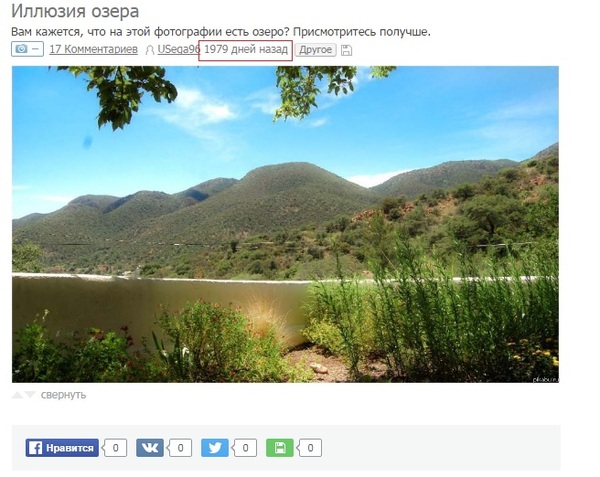Screen dimensions: 600x477
Task: Click the Twitter share counter
Action: [245, 448]
